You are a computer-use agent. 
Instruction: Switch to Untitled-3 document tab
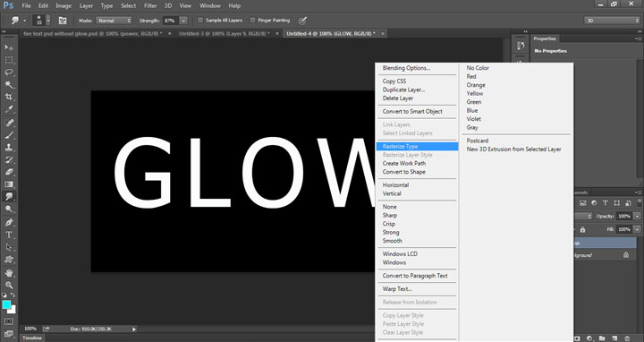pyautogui.click(x=225, y=34)
